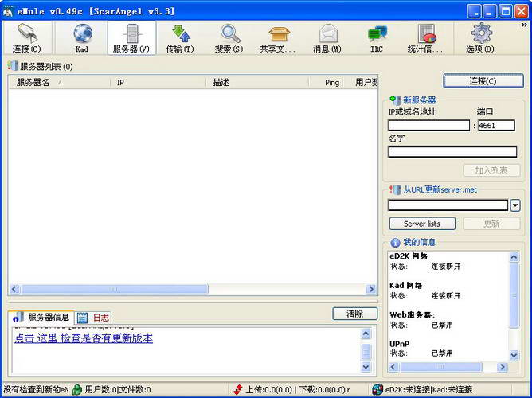The width and height of the screenshot is (532, 398).
Task: Click My Info panel scroll up arrow
Action: point(514,257)
